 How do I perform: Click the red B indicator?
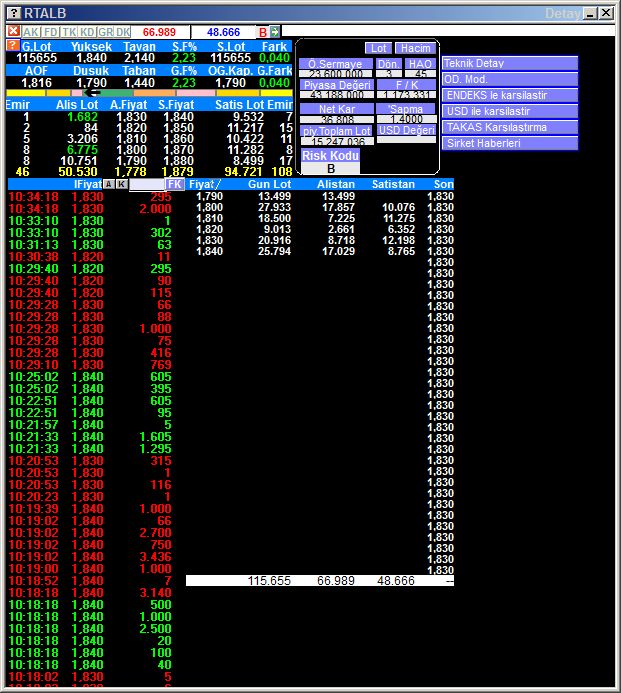click(x=263, y=32)
